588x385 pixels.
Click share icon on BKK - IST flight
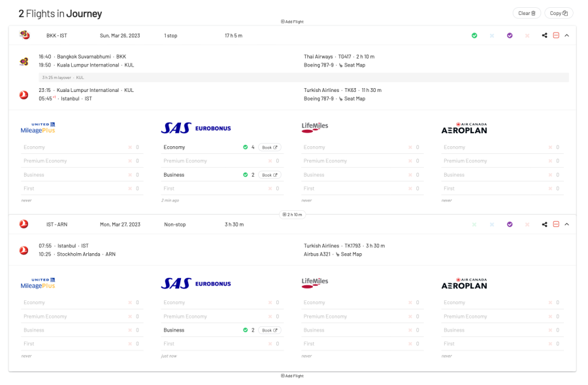[x=544, y=35]
